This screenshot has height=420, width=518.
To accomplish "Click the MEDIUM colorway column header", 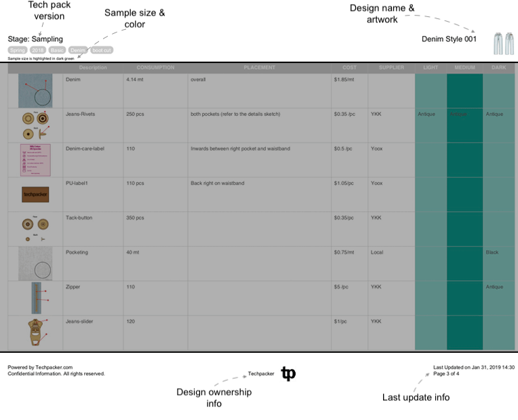I will (x=465, y=67).
